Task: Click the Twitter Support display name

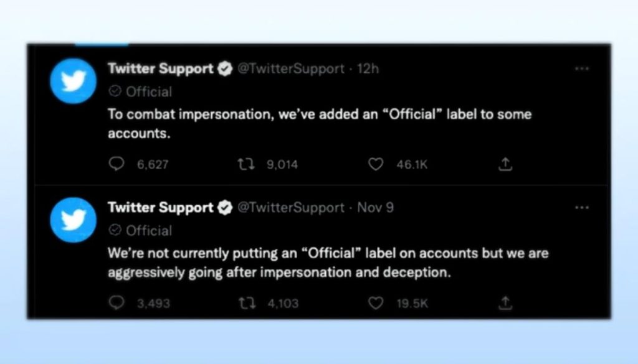Action: coord(161,68)
